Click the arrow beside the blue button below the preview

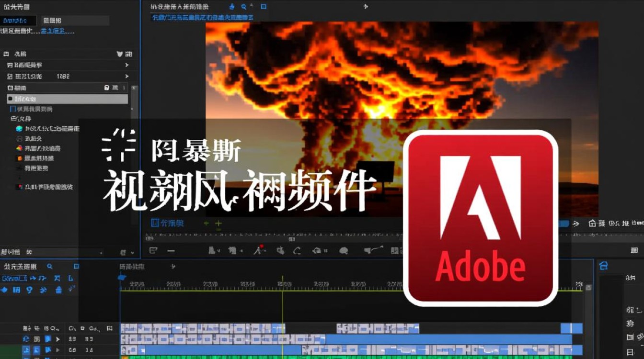tap(576, 224)
